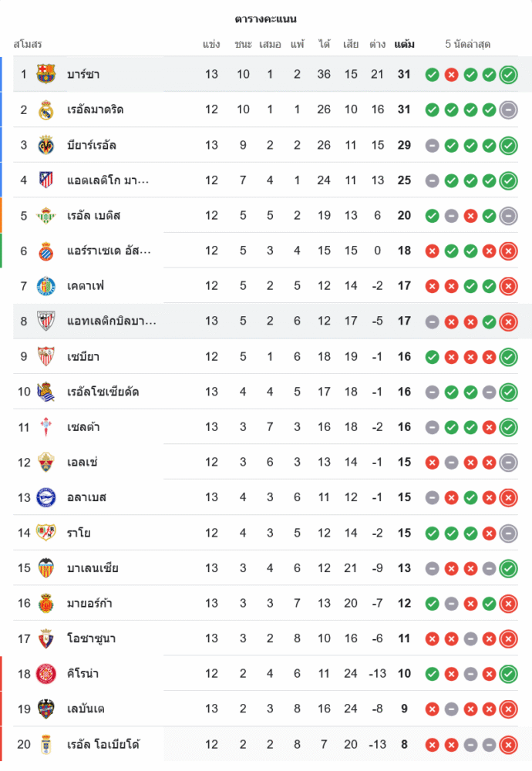Click Real Madrid's latest match draw indicator
Image resolution: width=532 pixels, height=771 pixels.
pyautogui.click(x=508, y=109)
